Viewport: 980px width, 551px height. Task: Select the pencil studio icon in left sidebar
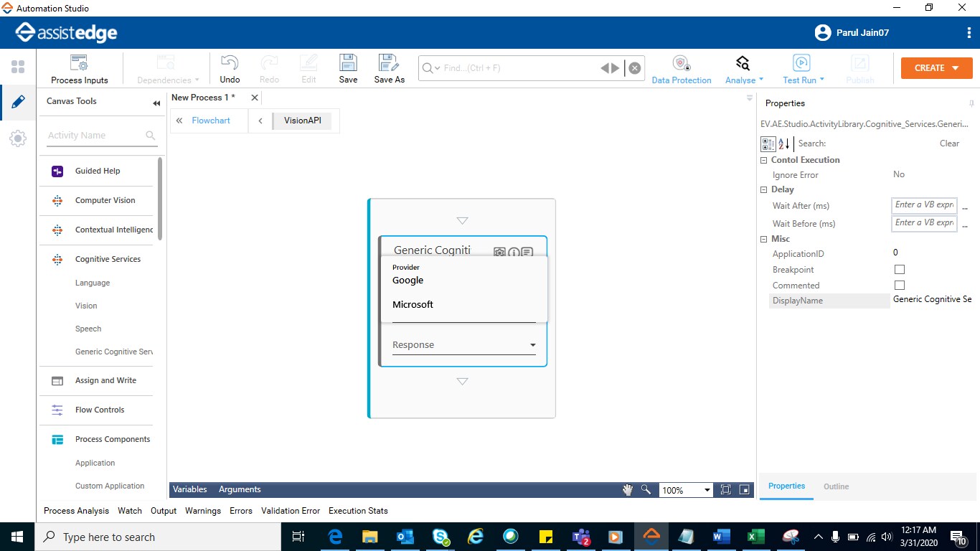click(x=18, y=102)
